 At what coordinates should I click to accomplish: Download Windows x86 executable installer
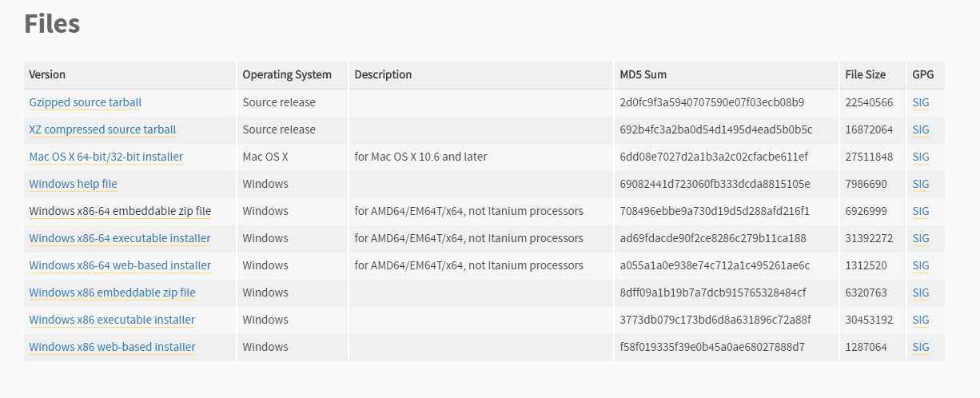pos(113,320)
